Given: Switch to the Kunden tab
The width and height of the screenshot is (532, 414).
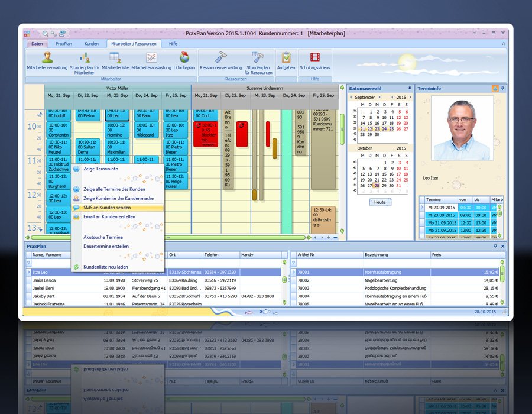Looking at the screenshot, I should pyautogui.click(x=92, y=44).
